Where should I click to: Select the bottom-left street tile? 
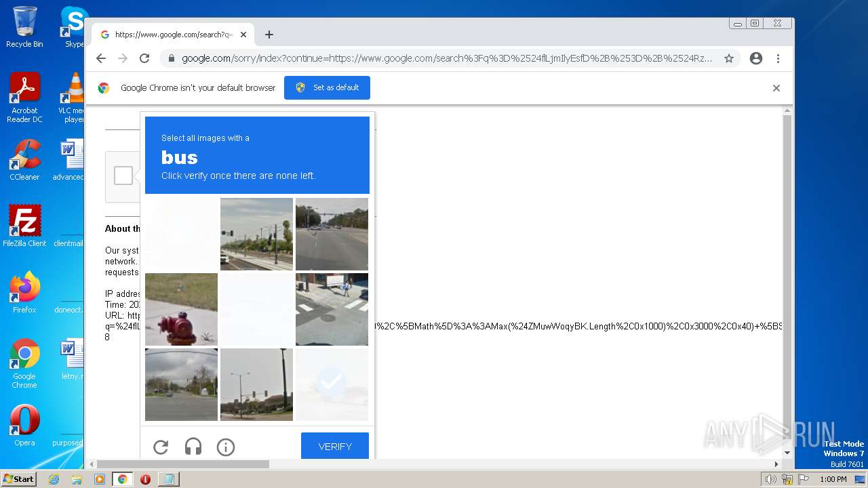pos(181,384)
